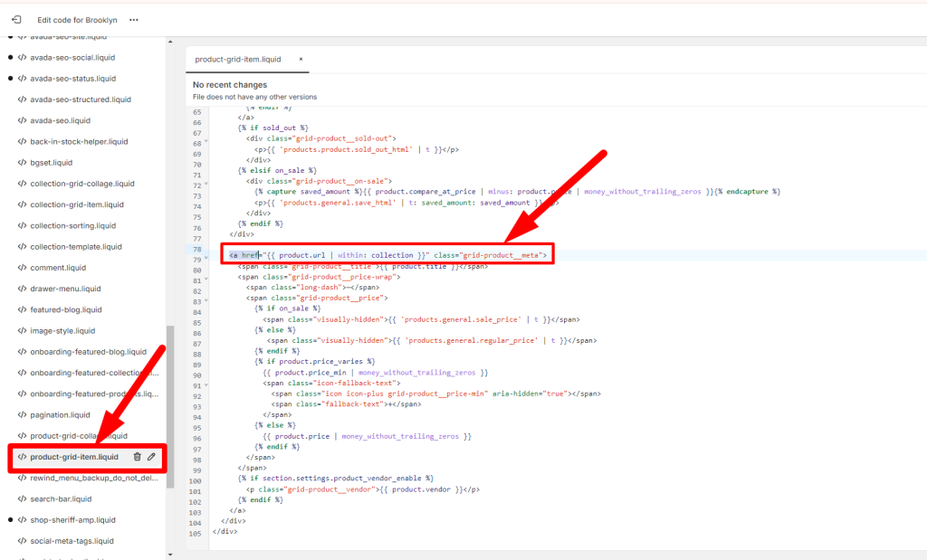Click the 'No recent changes' heading
This screenshot has height=560, width=927.
[x=230, y=84]
